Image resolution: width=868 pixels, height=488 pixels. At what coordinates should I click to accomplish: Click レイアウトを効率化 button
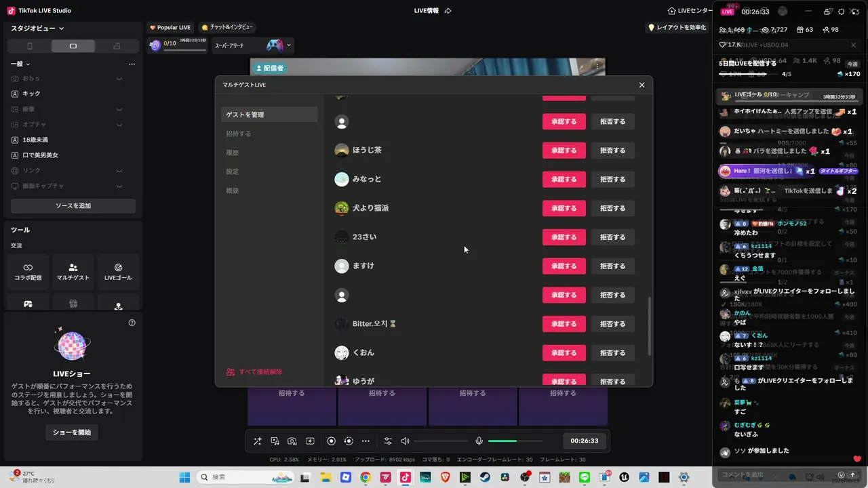[x=677, y=28]
